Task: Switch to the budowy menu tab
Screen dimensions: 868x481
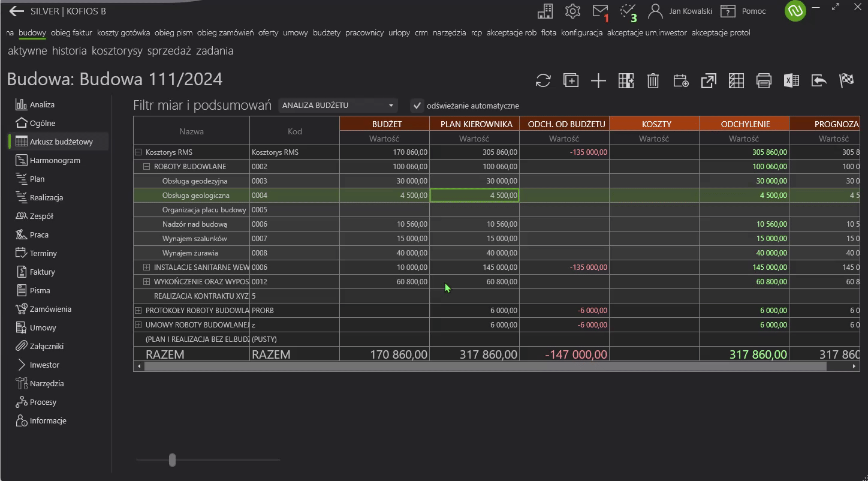Action: [x=32, y=32]
